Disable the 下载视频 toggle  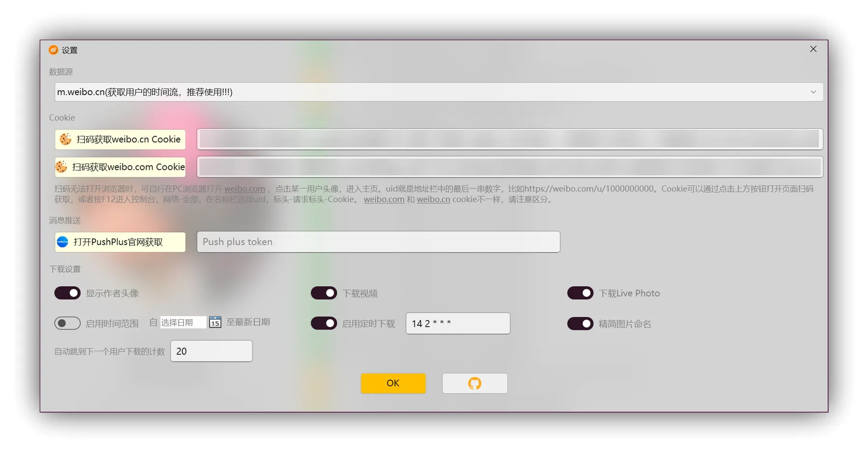coord(324,293)
